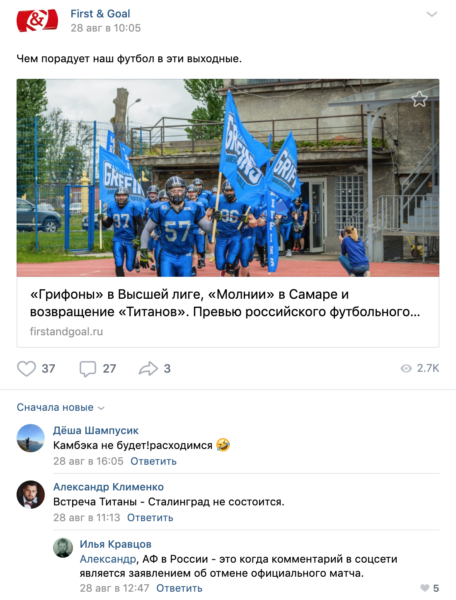Click the Александр mention in the reply
Viewport: 456px width, 600px height.
(x=108, y=559)
